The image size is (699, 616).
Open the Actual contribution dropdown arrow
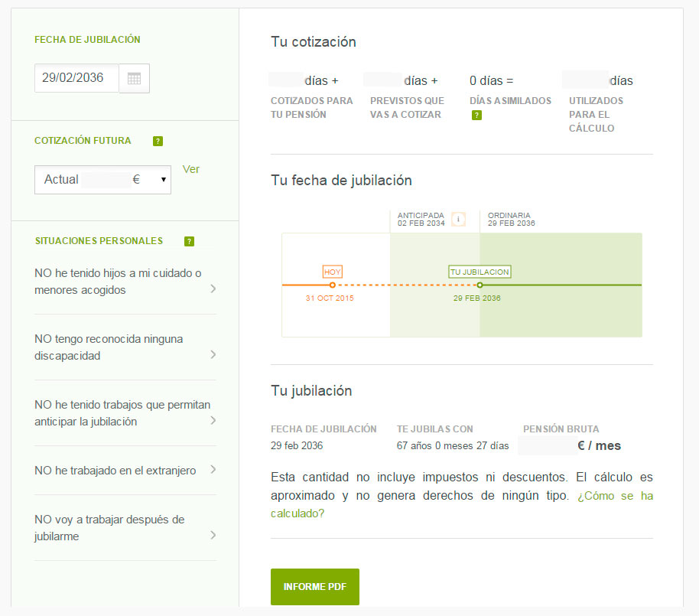click(x=163, y=180)
